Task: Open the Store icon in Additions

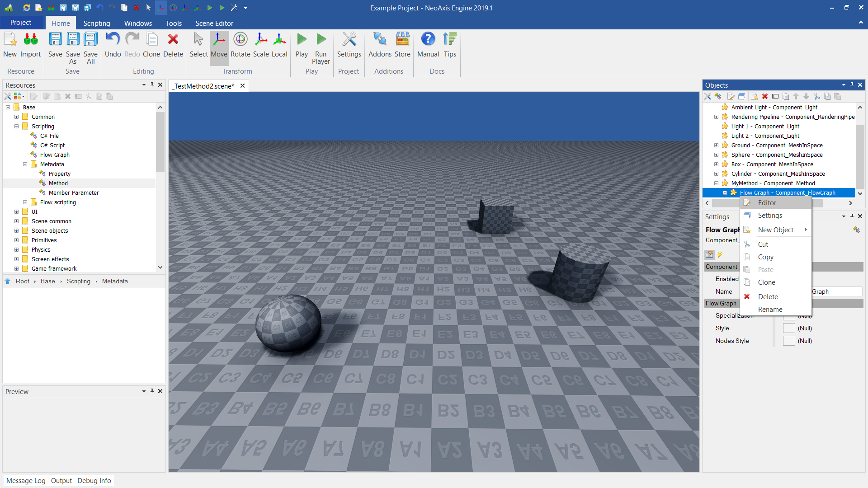Action: (402, 40)
